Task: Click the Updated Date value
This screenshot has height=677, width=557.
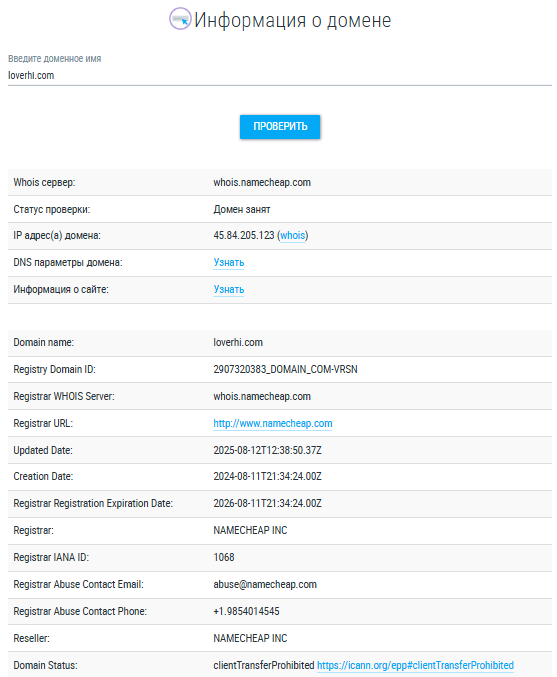Action: click(267, 450)
